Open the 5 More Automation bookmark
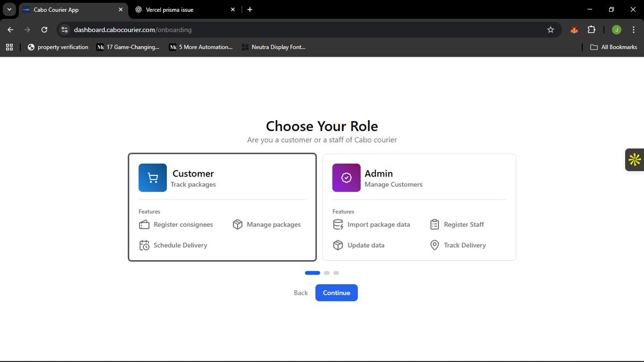644x362 pixels. pos(201,47)
